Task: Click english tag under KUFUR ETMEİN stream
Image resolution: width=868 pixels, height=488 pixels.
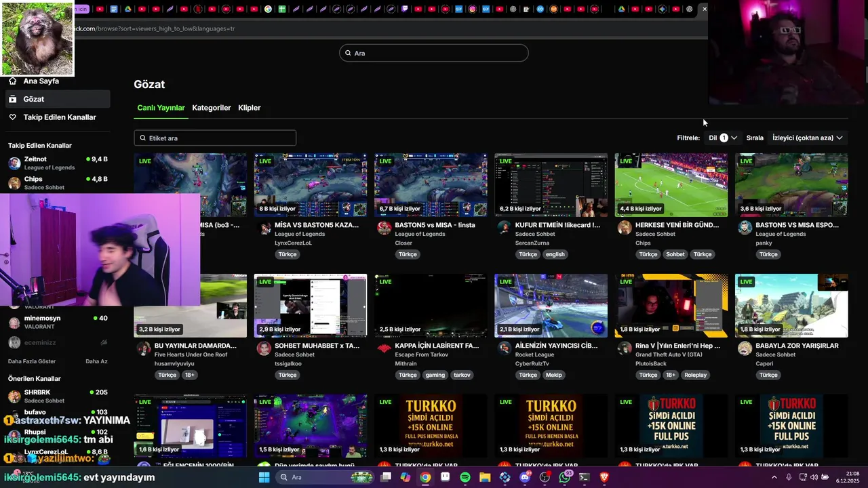Action: coord(555,254)
